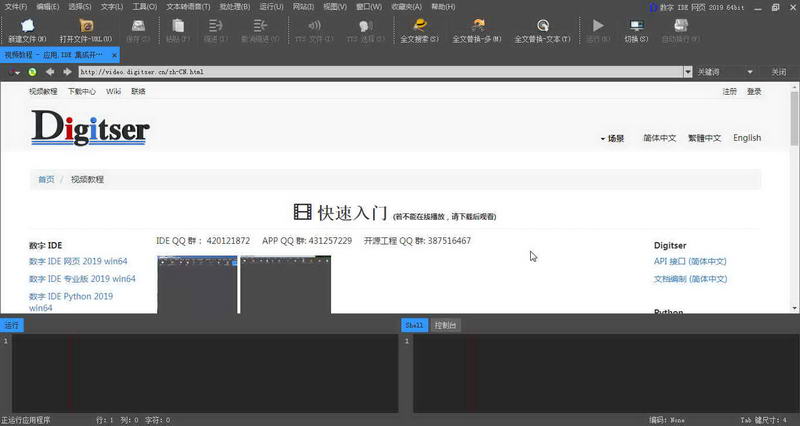Open the 编辑(E) menu
This screenshot has height=426, width=800.
[48, 7]
